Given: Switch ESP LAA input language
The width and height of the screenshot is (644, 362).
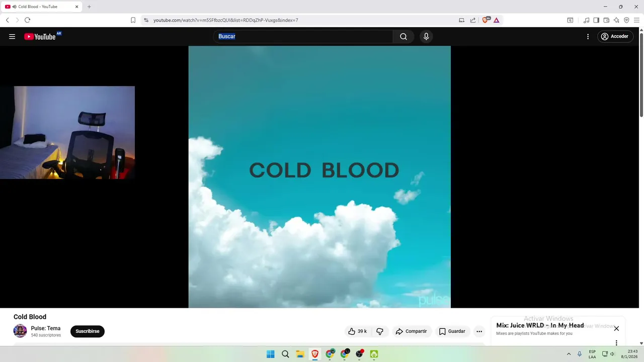Looking at the screenshot, I should [x=592, y=354].
